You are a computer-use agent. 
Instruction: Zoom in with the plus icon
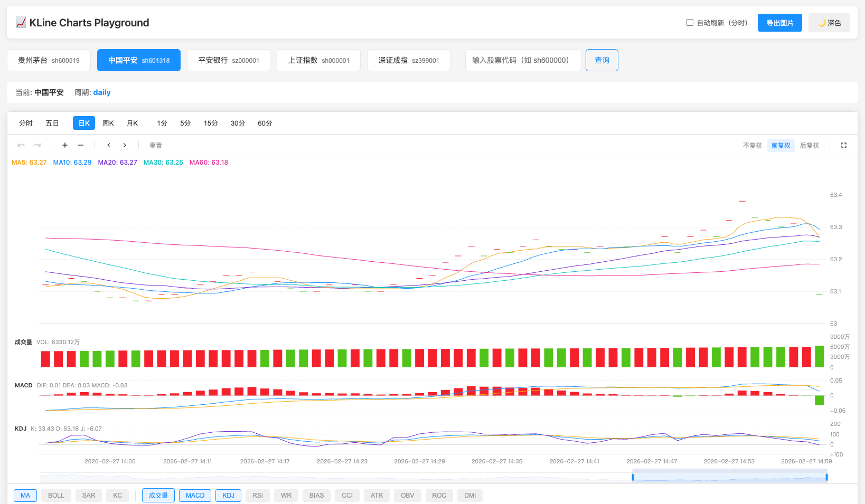[65, 145]
